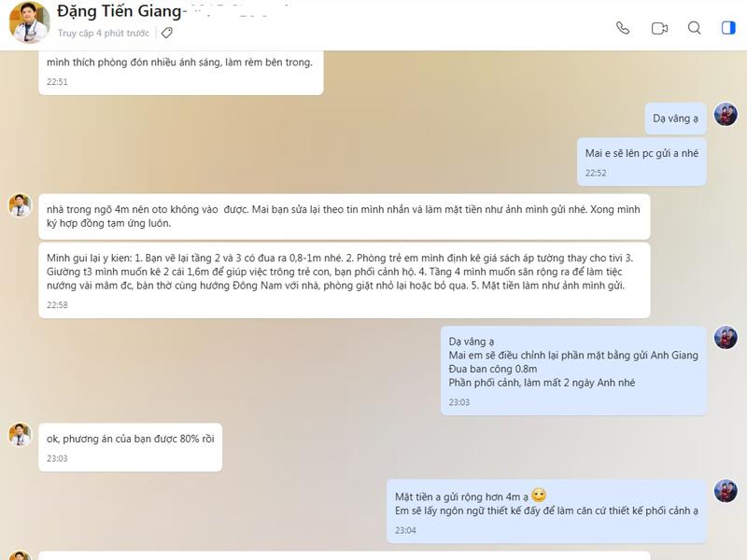
Task: Open the search messages magnifier icon
Action: click(x=695, y=28)
